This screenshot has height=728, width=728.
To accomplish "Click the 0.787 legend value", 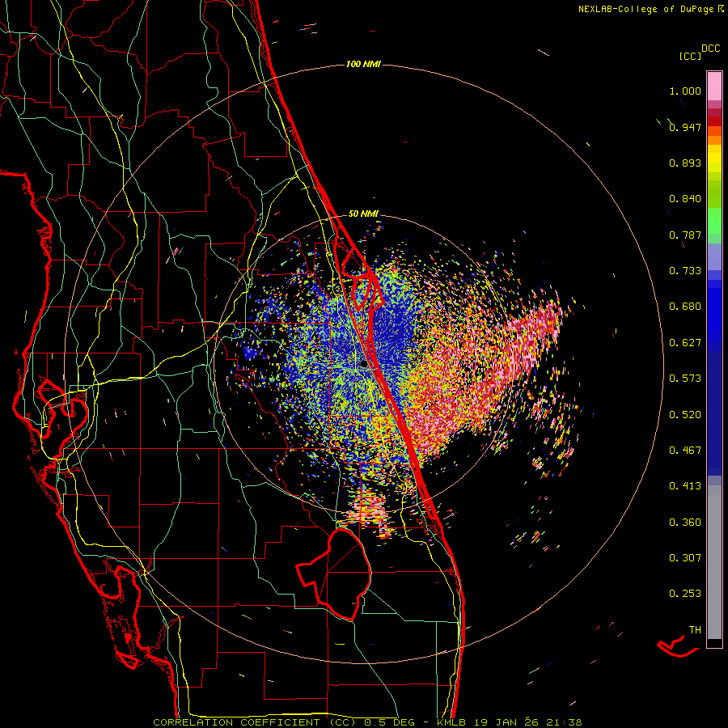I will pyautogui.click(x=685, y=235).
